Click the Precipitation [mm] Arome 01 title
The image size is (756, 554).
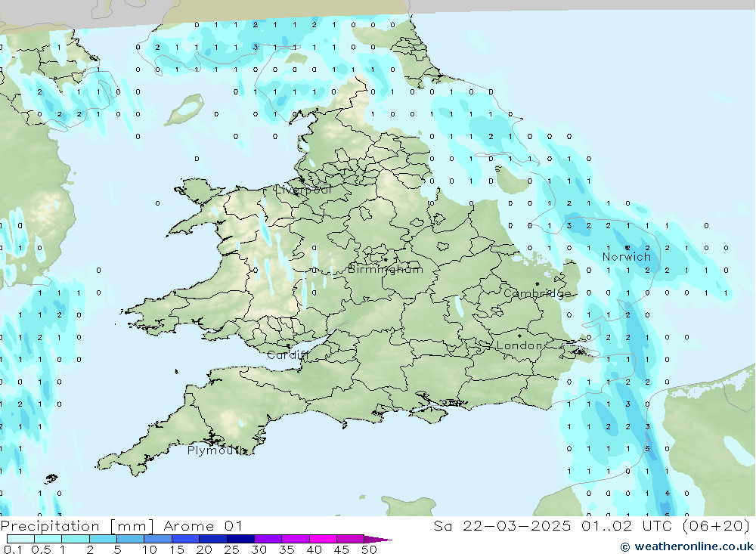pyautogui.click(x=121, y=525)
